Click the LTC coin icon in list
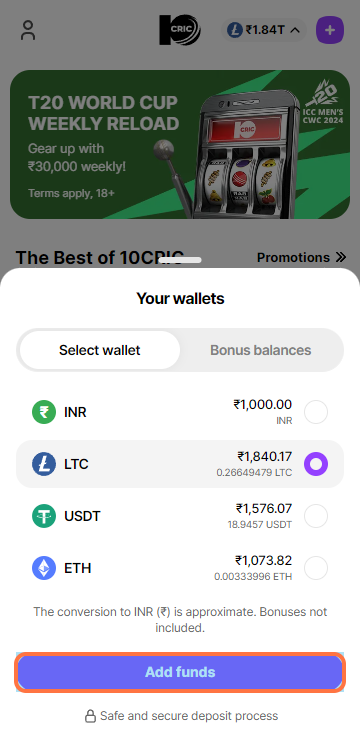The height and width of the screenshot is (740, 360). coord(44,464)
